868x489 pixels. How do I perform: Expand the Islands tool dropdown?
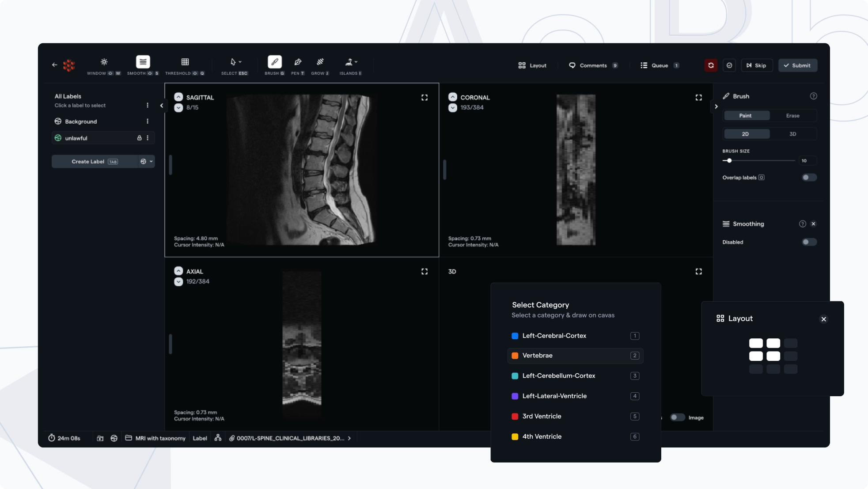coord(356,62)
